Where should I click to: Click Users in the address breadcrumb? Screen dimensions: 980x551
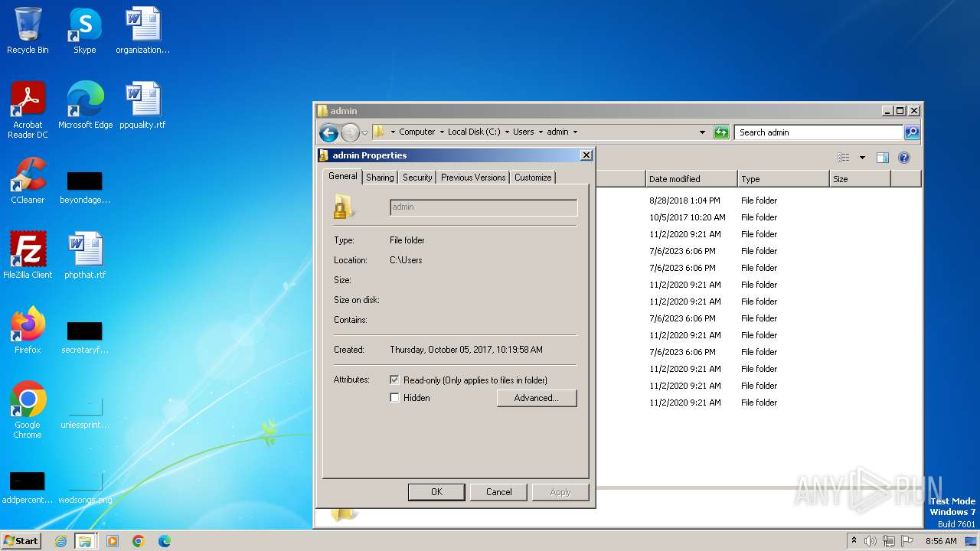pos(524,132)
